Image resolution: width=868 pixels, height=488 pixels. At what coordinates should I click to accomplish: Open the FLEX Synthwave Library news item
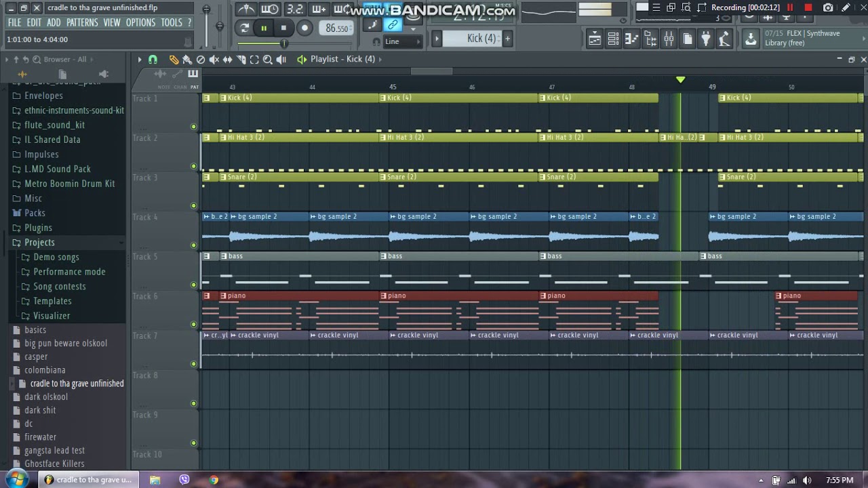pos(812,38)
